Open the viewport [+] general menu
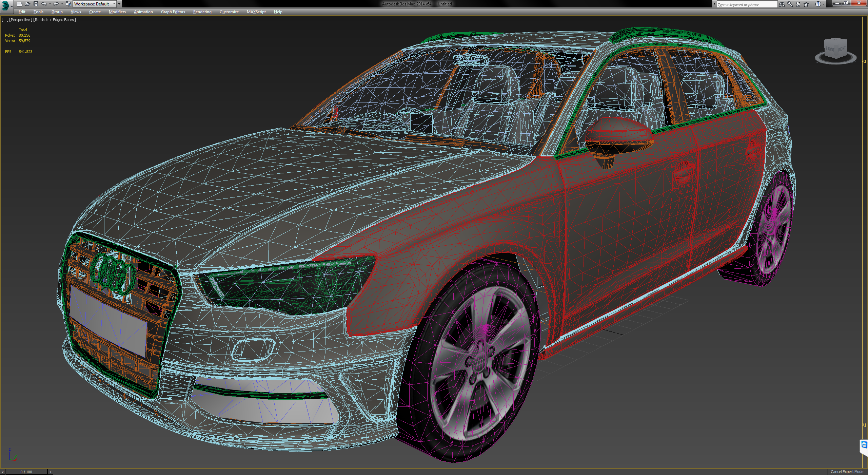 (5, 20)
